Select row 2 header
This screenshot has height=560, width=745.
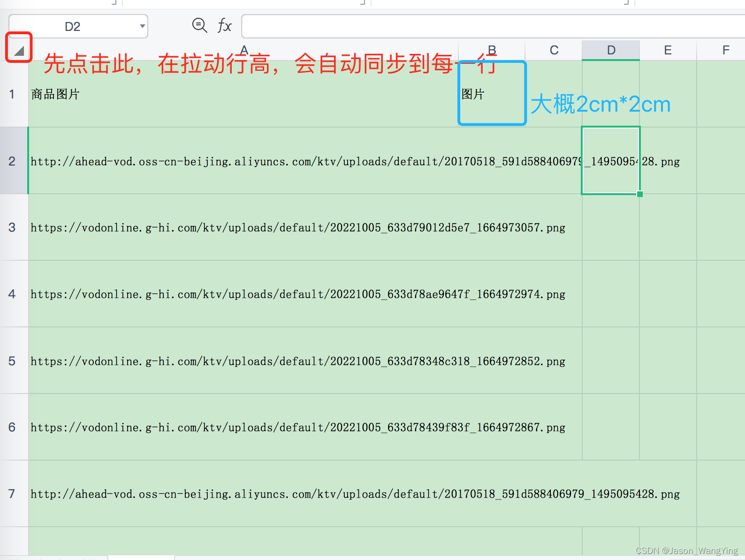14,161
